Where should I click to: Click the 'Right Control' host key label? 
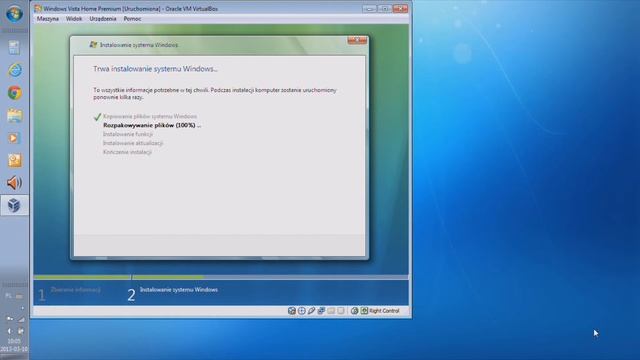point(384,311)
